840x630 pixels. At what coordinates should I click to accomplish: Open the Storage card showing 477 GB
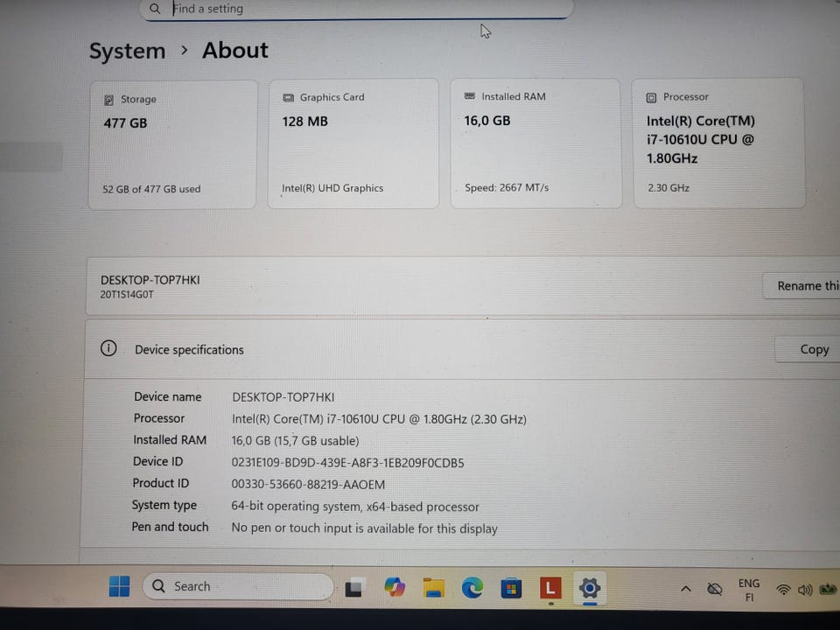click(172, 144)
